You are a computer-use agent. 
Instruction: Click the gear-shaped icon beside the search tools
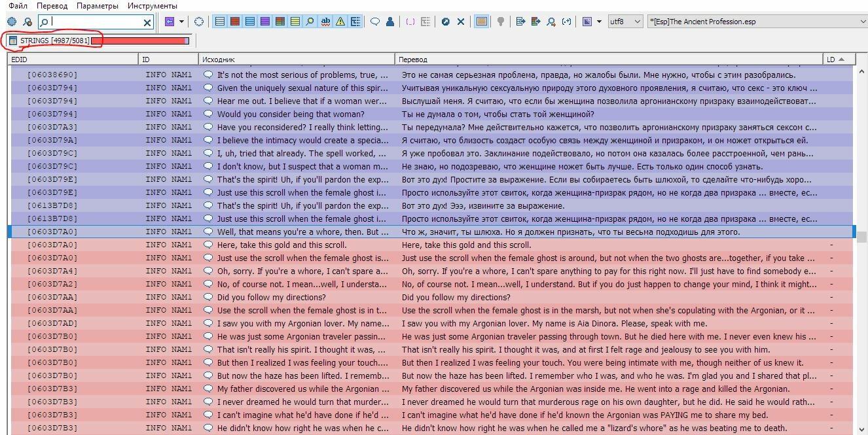pos(12,22)
